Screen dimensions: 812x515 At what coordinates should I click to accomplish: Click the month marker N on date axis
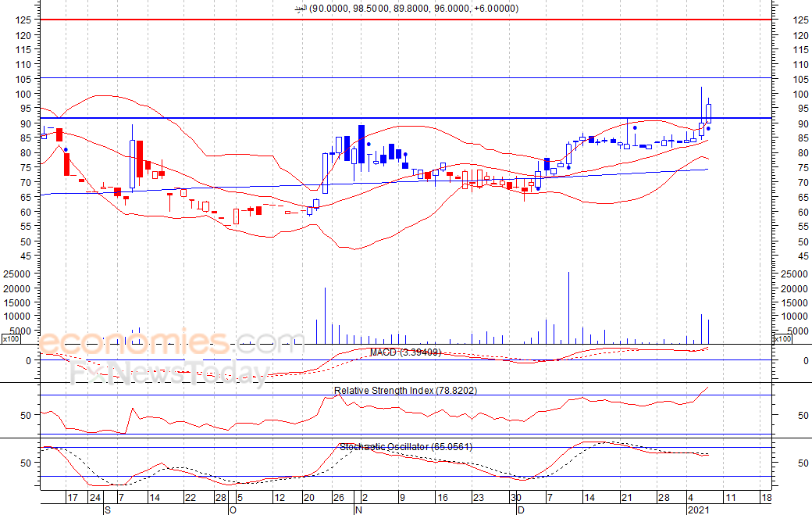(358, 510)
